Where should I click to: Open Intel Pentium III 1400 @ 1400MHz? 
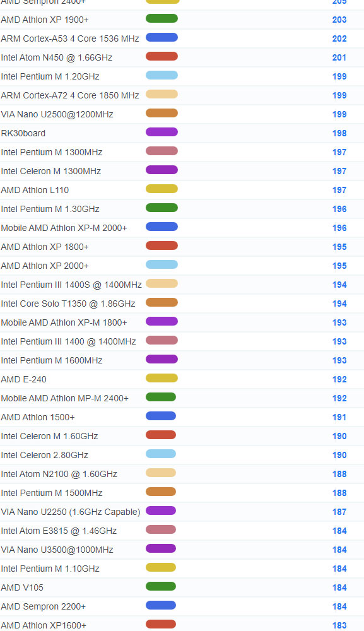pos(68,341)
